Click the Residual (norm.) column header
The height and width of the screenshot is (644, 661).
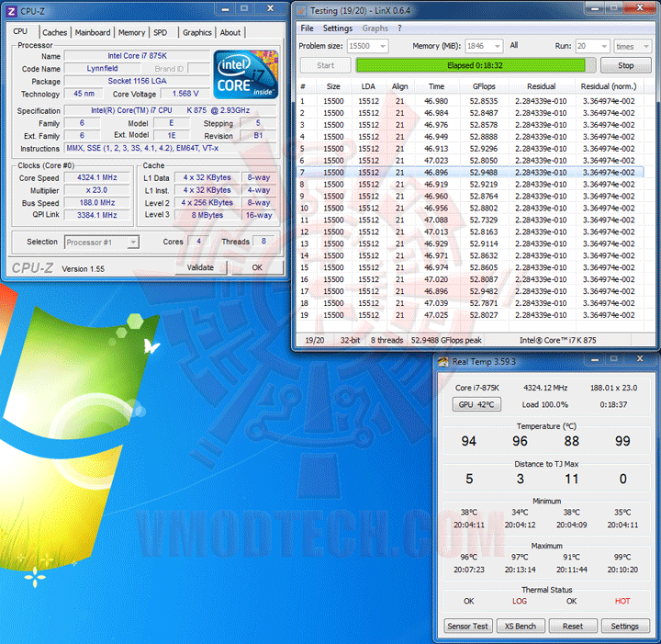[609, 86]
